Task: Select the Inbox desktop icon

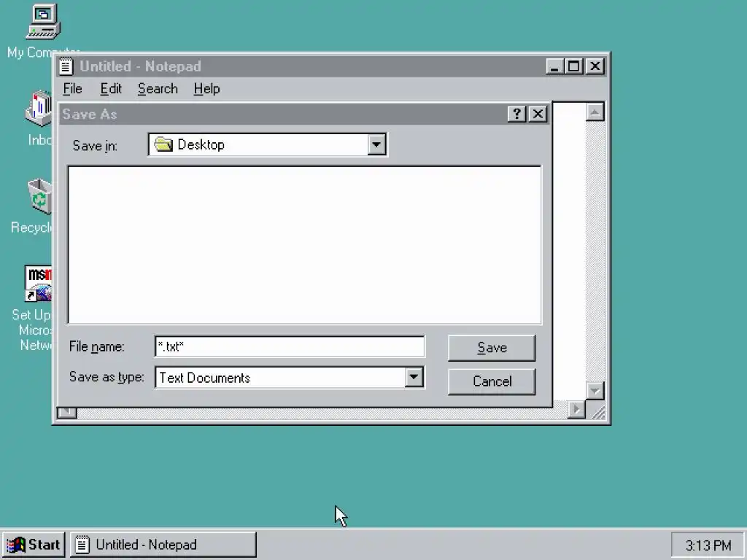Action: pyautogui.click(x=39, y=109)
